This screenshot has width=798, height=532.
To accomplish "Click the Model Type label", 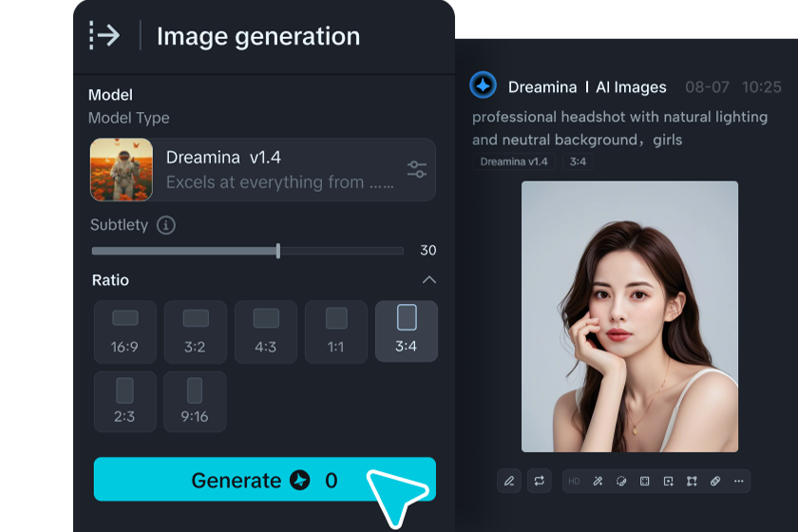I will click(129, 118).
